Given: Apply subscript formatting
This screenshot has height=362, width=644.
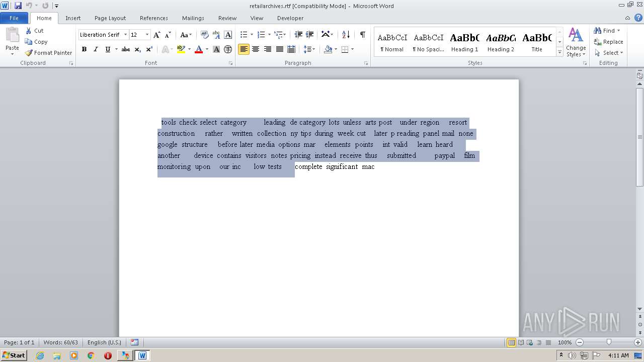Looking at the screenshot, I should (x=137, y=49).
